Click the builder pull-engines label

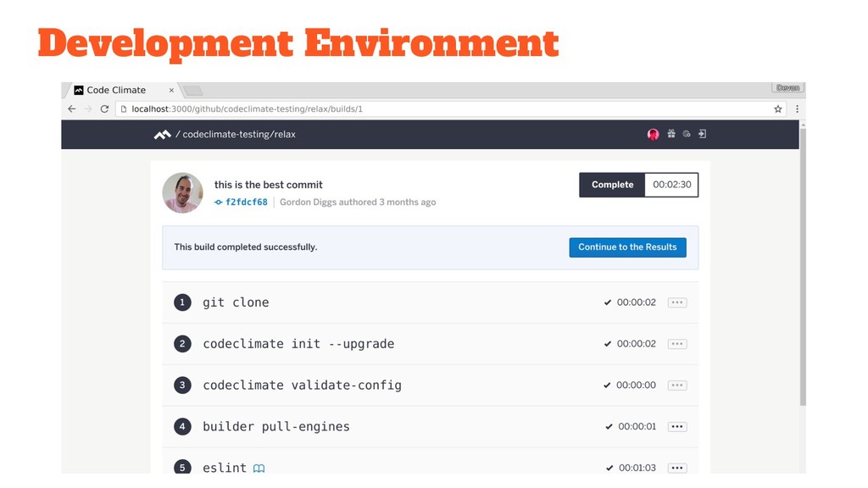pos(276,427)
